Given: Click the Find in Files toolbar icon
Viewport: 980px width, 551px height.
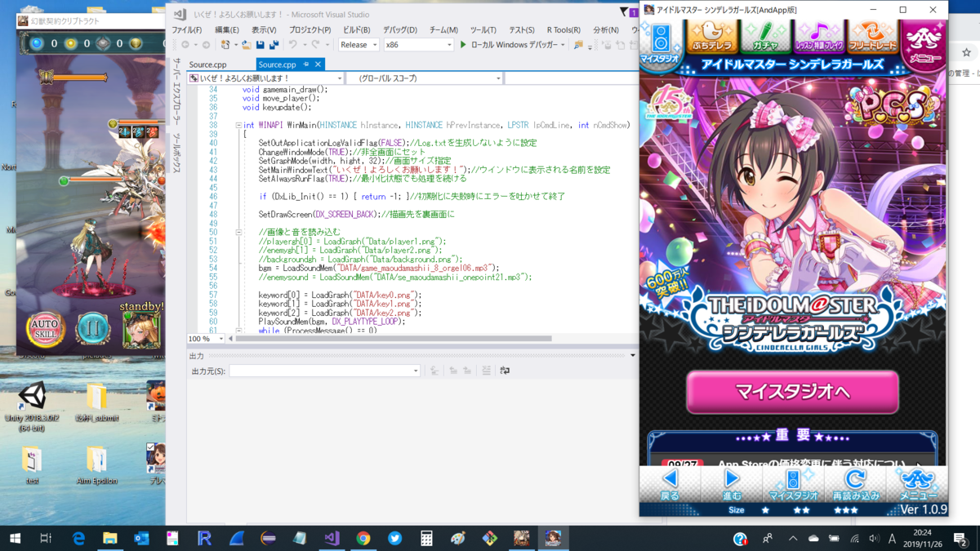Looking at the screenshot, I should point(578,45).
